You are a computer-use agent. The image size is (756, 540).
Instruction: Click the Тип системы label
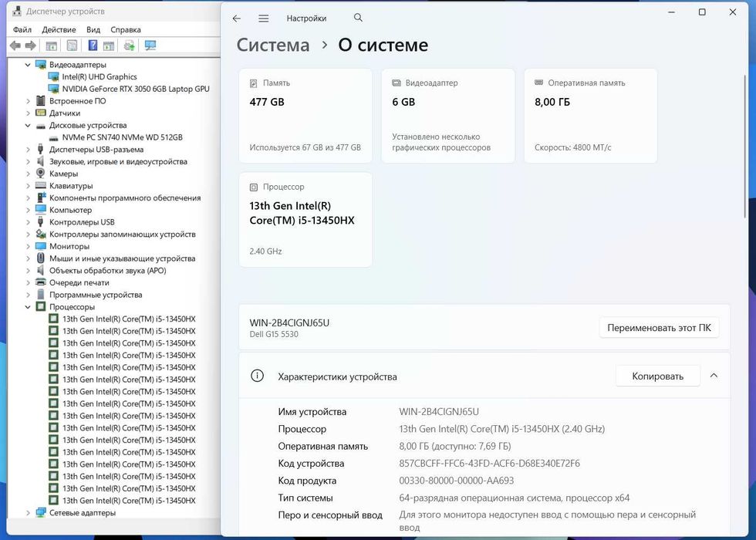(305, 498)
